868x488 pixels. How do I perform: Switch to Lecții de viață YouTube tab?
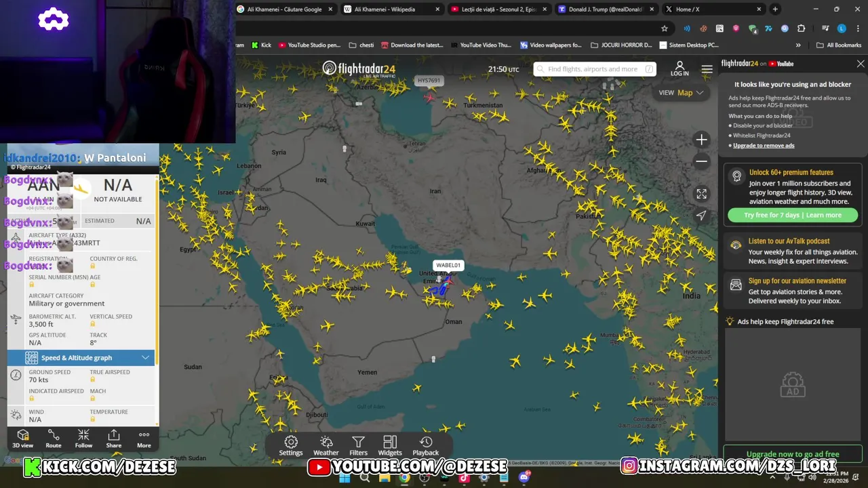coord(498,9)
